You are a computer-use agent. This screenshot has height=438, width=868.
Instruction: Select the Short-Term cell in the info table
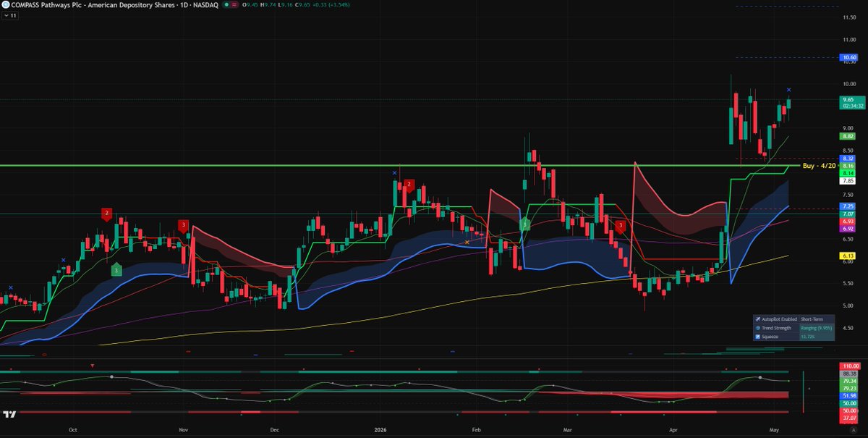(x=816, y=319)
